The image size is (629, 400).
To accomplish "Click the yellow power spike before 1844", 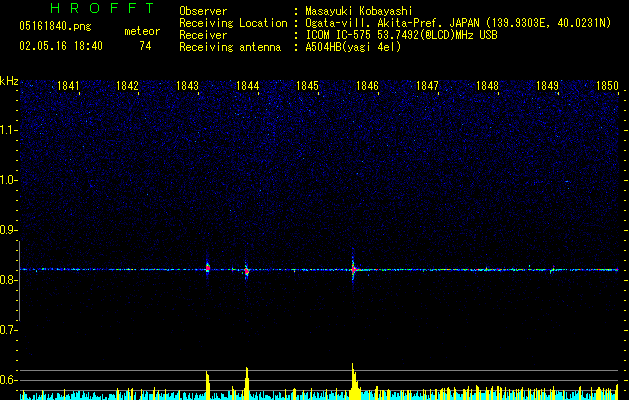I will click(x=247, y=383).
